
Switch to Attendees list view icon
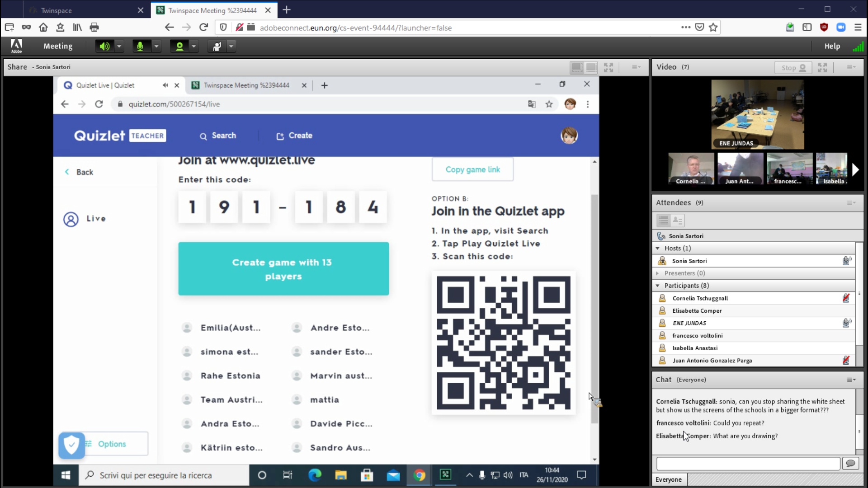pyautogui.click(x=664, y=221)
